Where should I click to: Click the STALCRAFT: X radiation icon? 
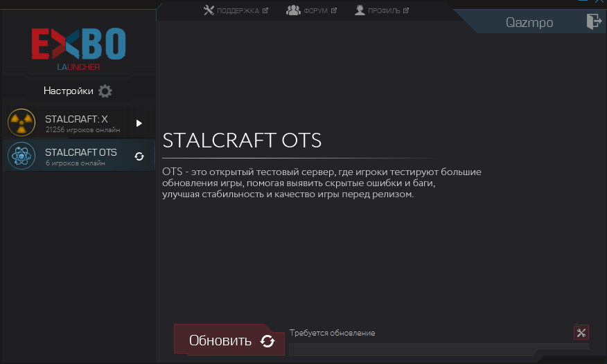click(x=21, y=122)
